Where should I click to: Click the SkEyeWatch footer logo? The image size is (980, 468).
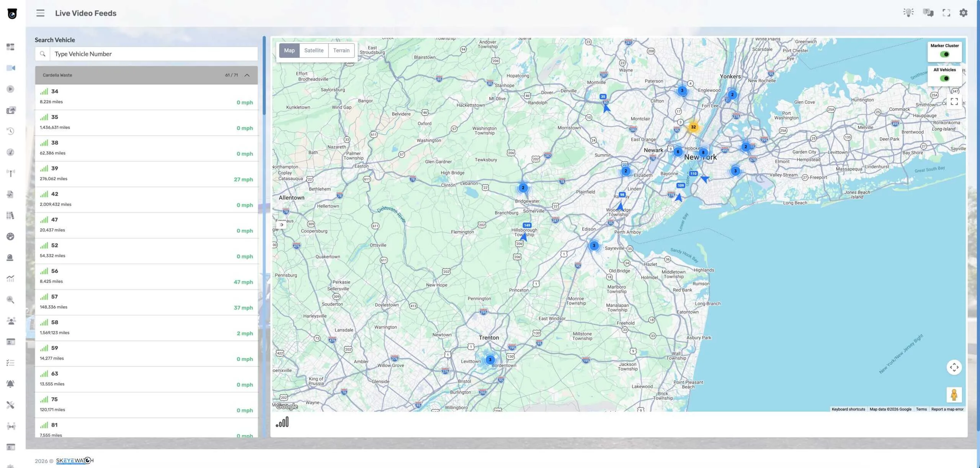[x=75, y=461]
